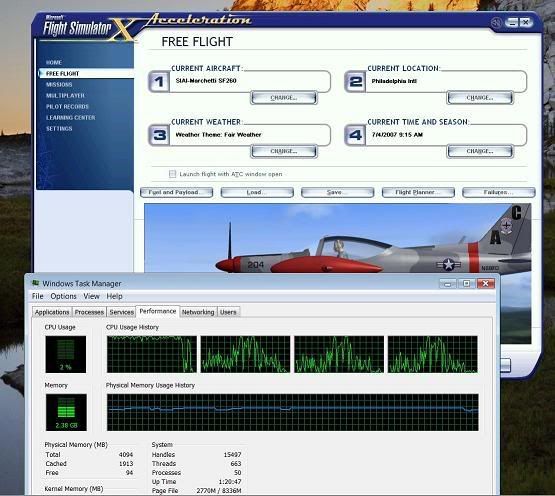Click the Task Manager title bar icon
Screen dimensions: 555x496
point(35,283)
